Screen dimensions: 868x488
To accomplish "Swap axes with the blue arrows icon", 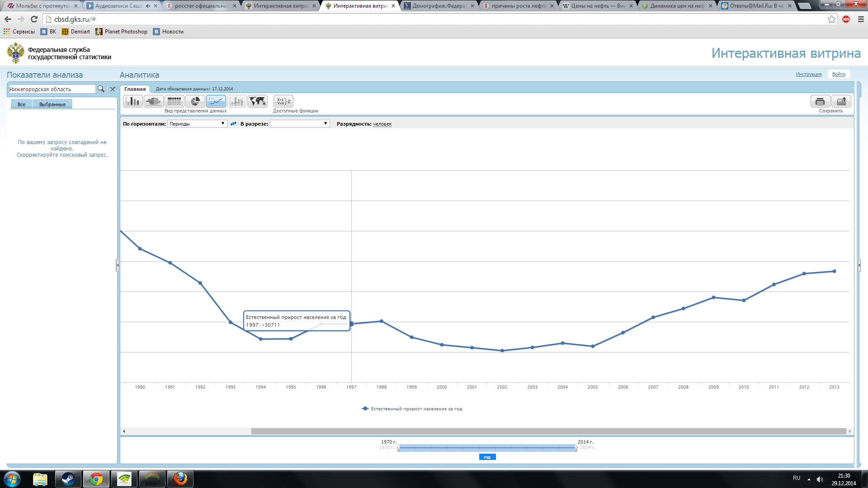I will point(233,124).
